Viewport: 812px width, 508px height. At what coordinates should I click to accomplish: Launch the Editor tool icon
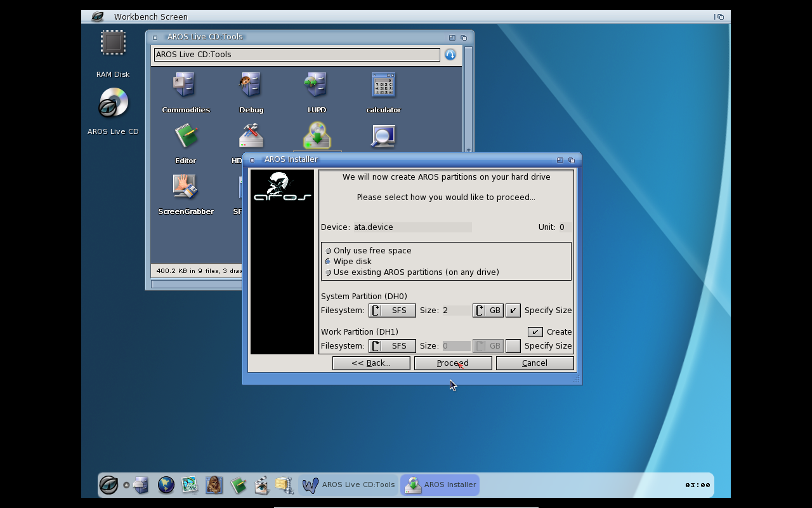(x=186, y=136)
